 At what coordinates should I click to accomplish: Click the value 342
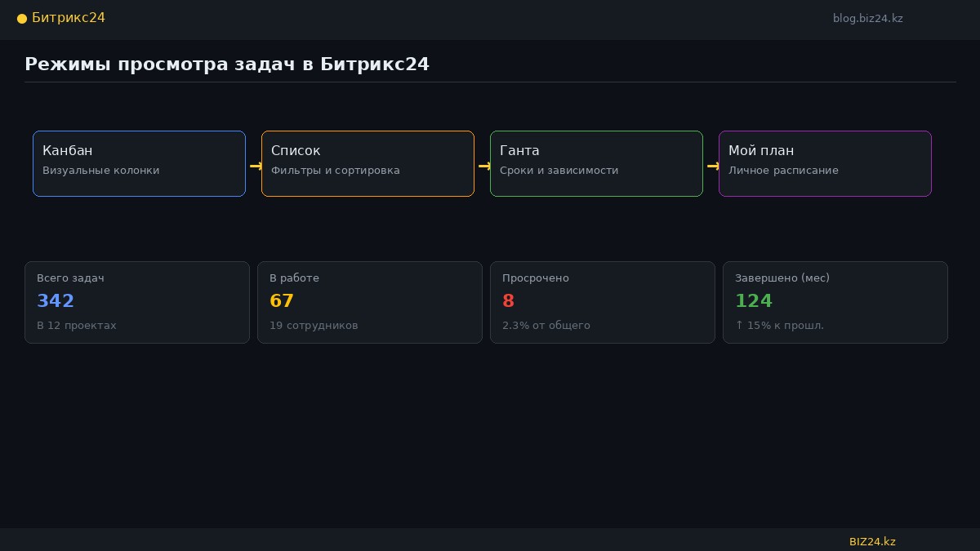56,301
